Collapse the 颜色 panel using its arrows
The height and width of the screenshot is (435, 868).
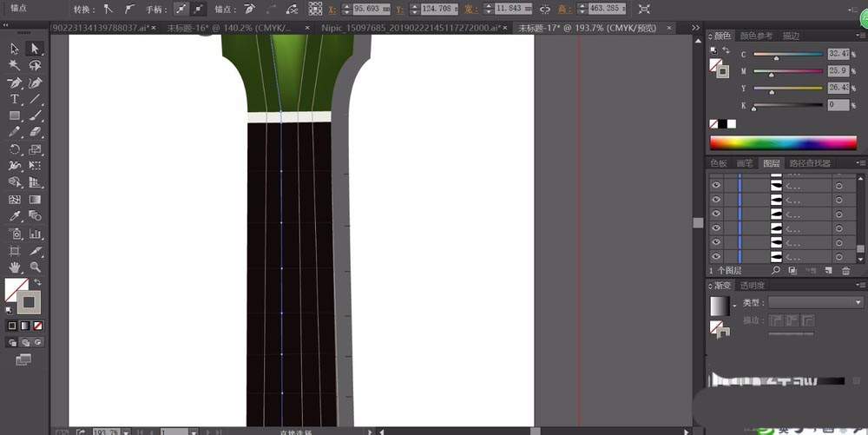click(711, 36)
